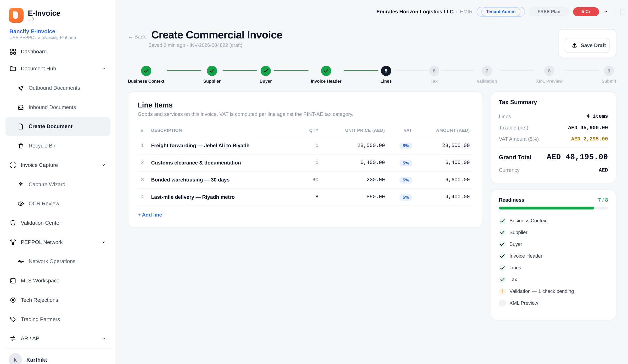Click the Business Context readiness checkmark
The height and width of the screenshot is (364, 628).
pyautogui.click(x=502, y=221)
